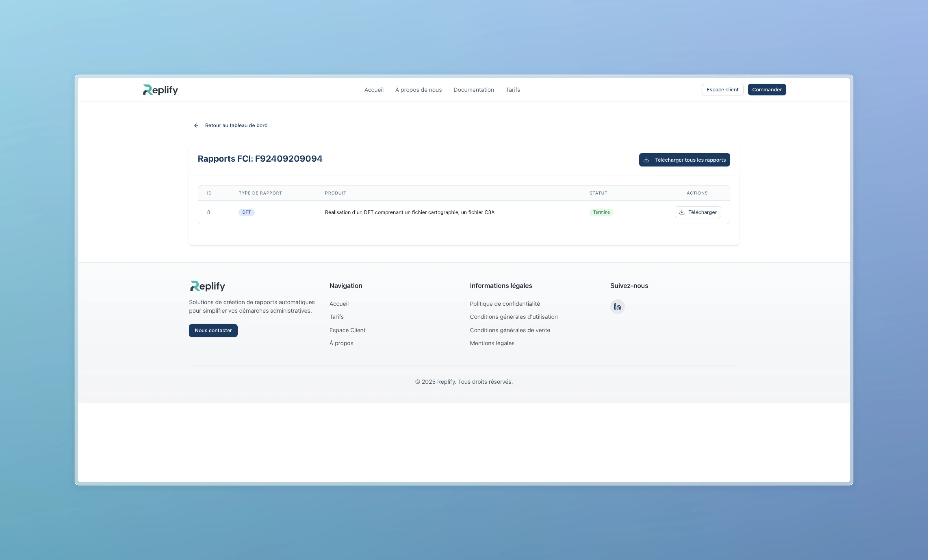
Task: Open Conditions générales de vente link
Action: [510, 330]
